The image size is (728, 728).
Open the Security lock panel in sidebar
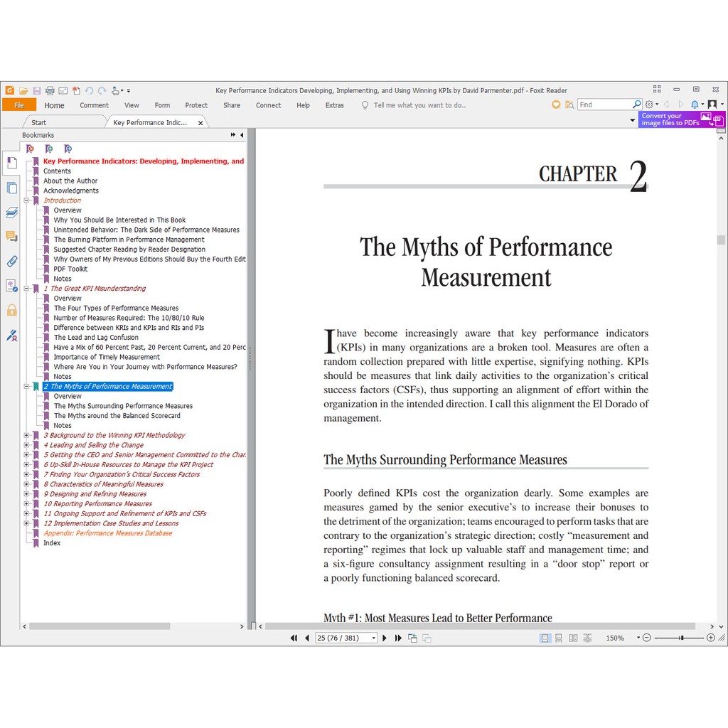[11, 310]
